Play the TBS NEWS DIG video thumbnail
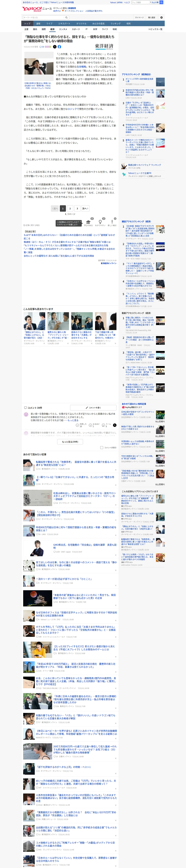The width and height of the screenshot is (186, 868). coord(160,320)
